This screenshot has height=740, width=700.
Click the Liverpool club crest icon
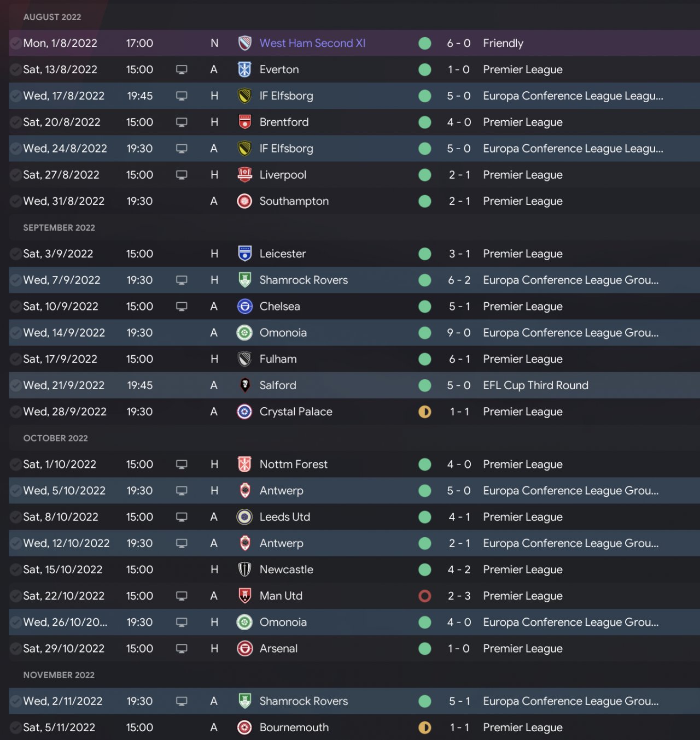[244, 175]
